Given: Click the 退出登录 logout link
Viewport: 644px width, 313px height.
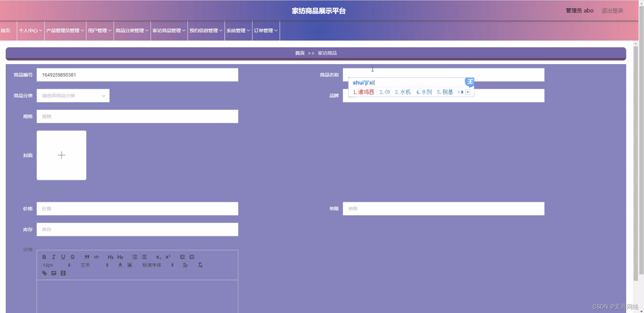Looking at the screenshot, I should 612,10.
